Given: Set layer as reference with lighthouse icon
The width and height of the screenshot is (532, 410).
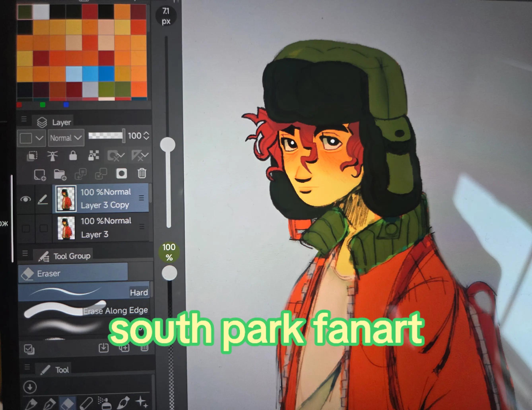Looking at the screenshot, I should 52,156.
